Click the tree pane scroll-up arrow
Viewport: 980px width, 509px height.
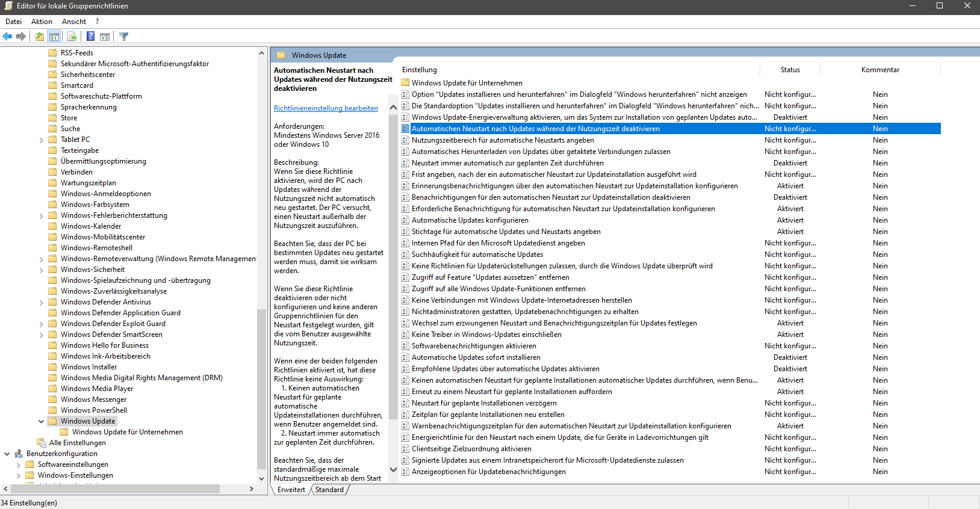pyautogui.click(x=261, y=53)
